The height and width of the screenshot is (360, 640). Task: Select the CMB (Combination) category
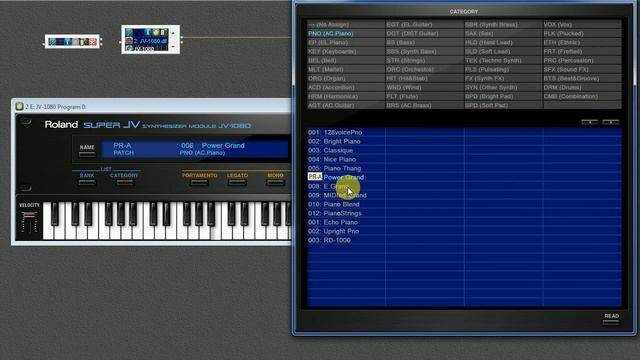coord(582,96)
